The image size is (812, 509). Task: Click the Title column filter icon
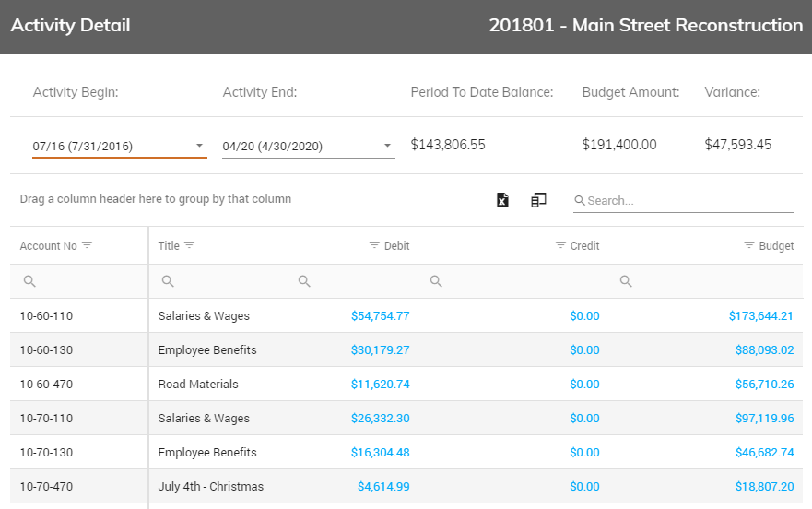coord(190,245)
